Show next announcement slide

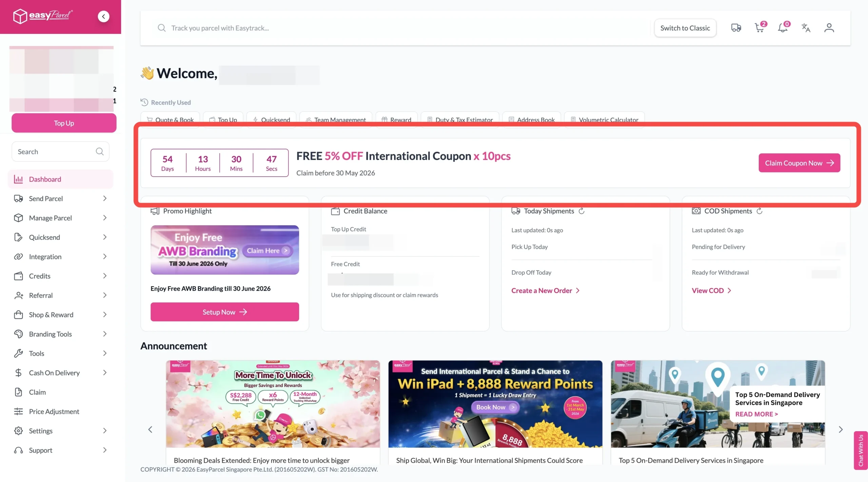(841, 429)
